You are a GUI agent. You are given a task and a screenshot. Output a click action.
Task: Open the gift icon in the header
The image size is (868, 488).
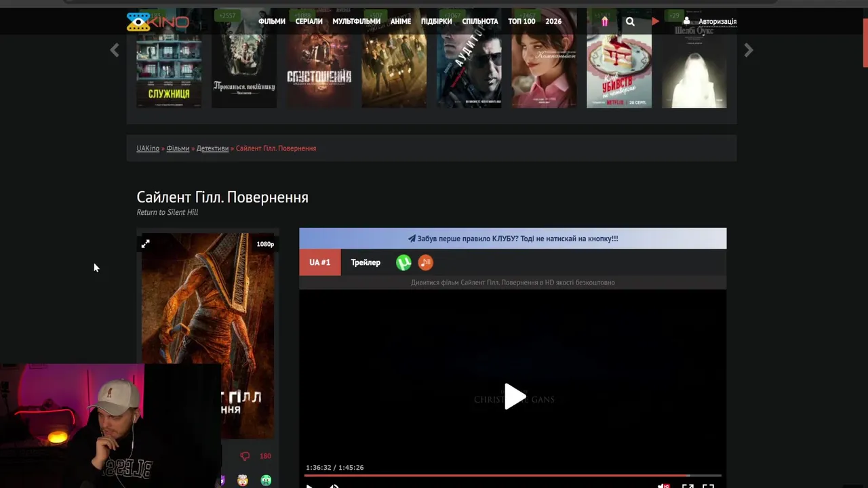[x=605, y=22]
